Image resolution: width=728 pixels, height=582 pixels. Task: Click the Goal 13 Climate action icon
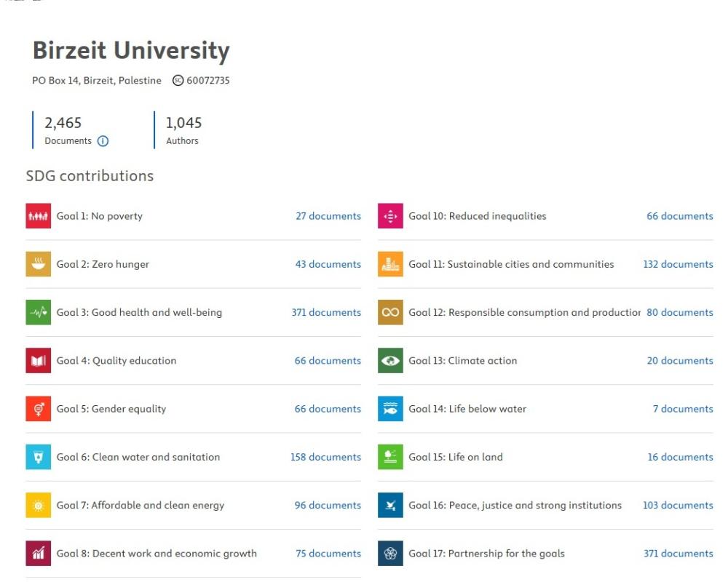[x=390, y=361]
